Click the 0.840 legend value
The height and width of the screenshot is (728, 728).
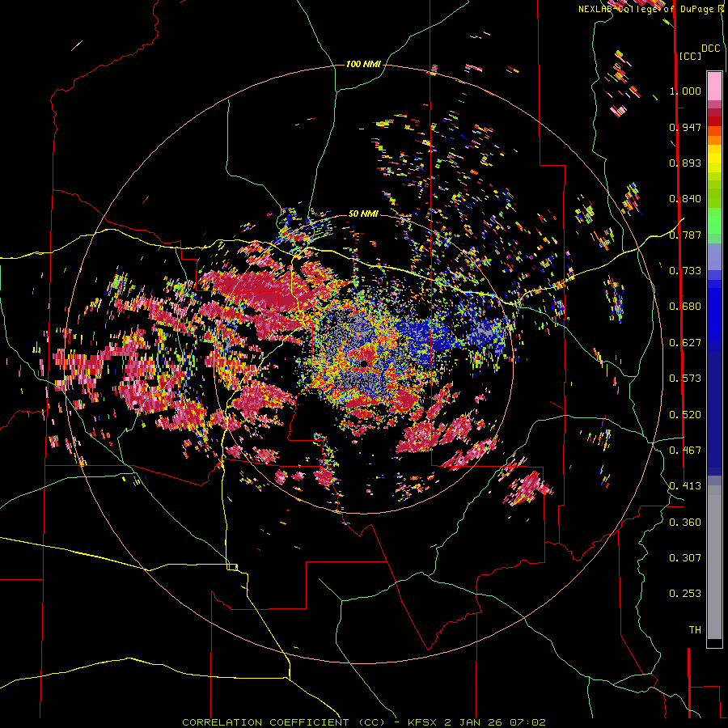tap(685, 199)
